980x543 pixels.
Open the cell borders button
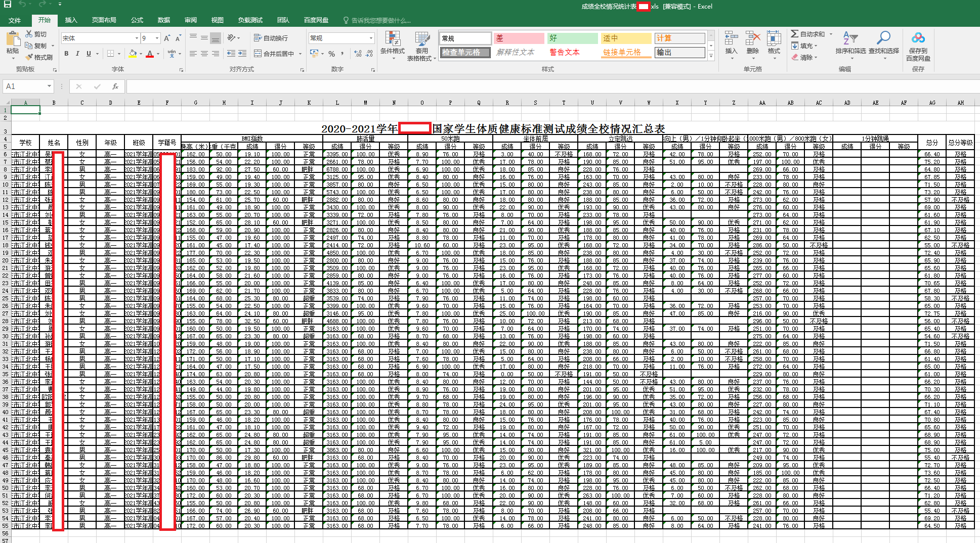coord(111,54)
